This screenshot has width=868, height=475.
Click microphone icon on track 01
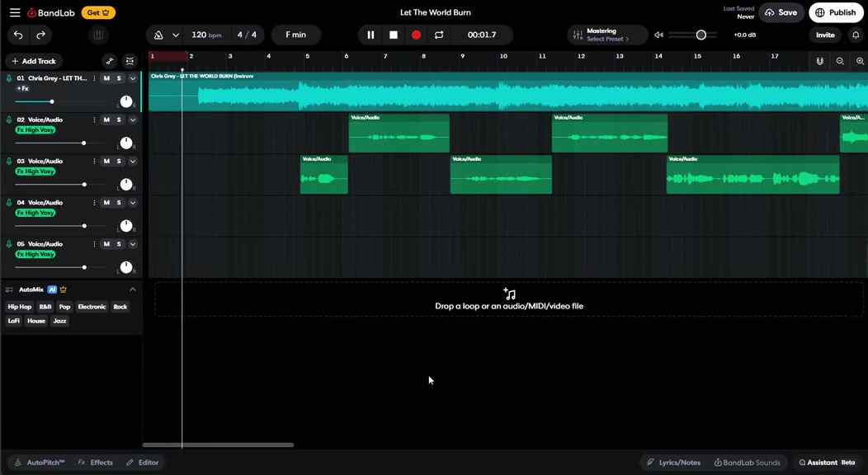click(x=9, y=78)
